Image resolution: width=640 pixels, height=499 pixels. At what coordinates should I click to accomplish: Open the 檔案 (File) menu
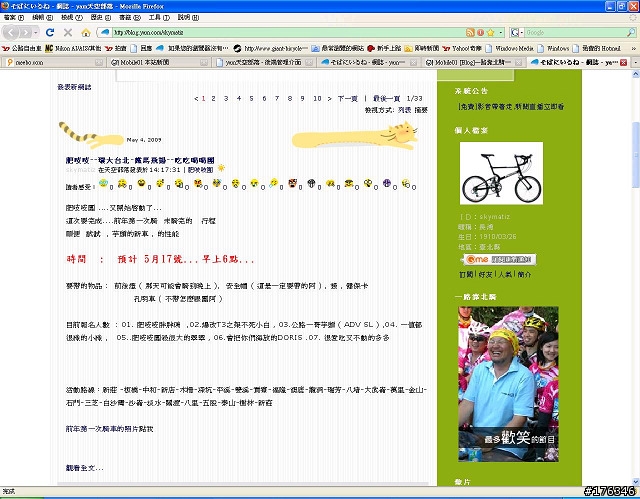click(13, 18)
